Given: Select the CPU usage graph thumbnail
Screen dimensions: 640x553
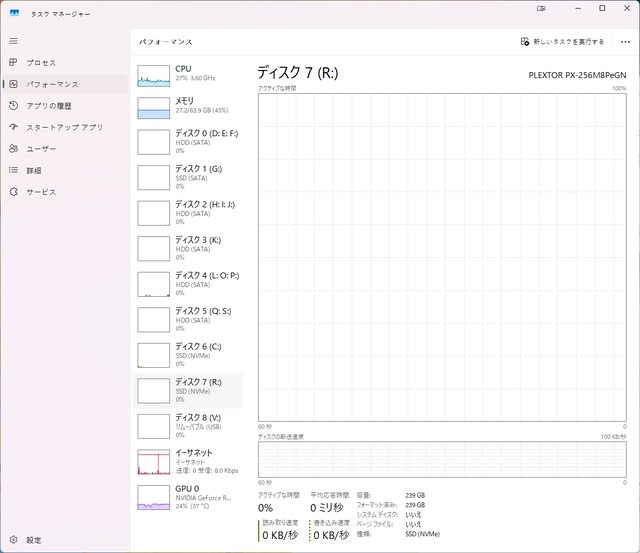Looking at the screenshot, I should pos(154,76).
